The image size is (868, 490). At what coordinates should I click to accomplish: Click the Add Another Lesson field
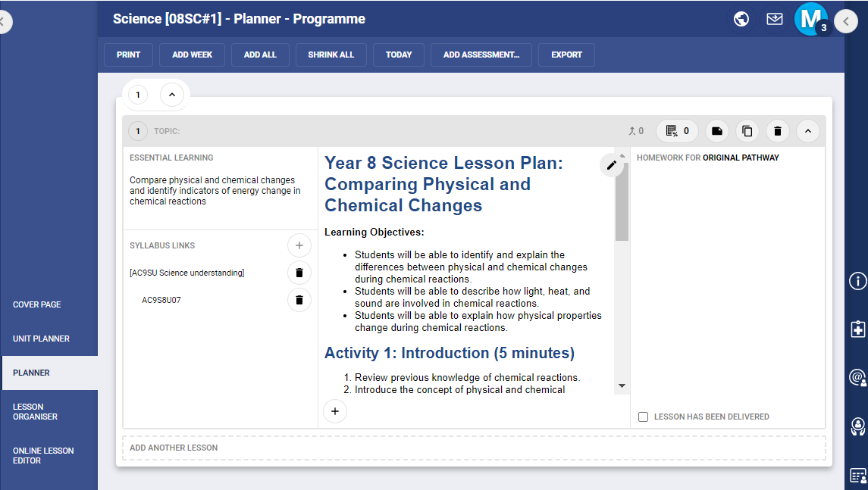click(x=474, y=448)
